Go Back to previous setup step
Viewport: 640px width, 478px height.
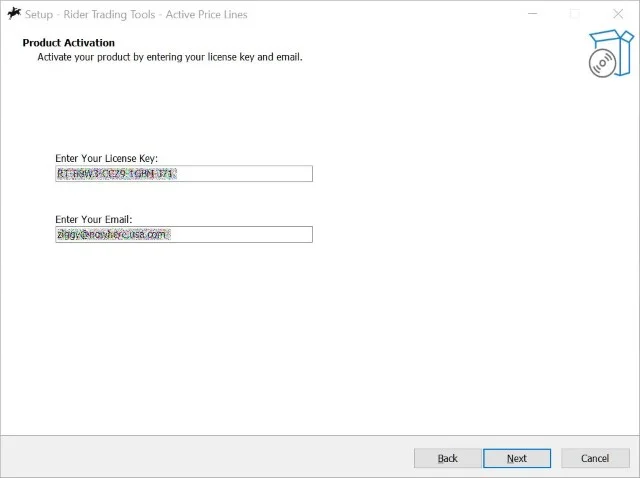447,458
